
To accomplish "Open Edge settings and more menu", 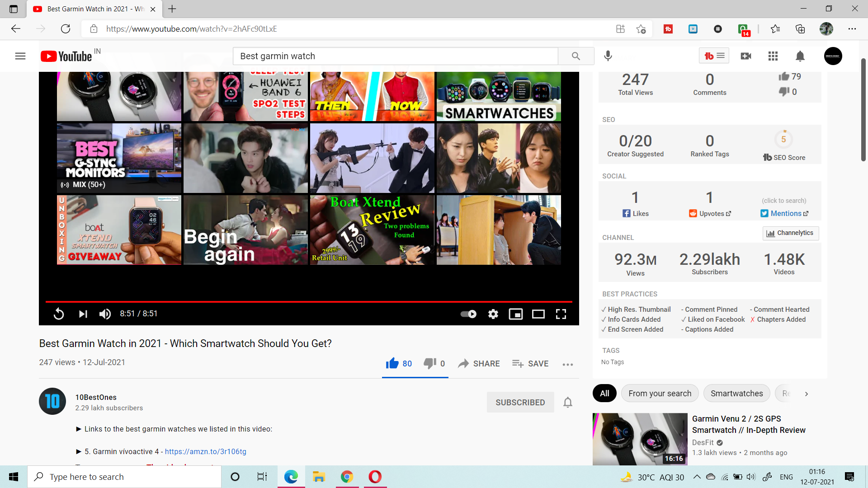I will pos(852,29).
